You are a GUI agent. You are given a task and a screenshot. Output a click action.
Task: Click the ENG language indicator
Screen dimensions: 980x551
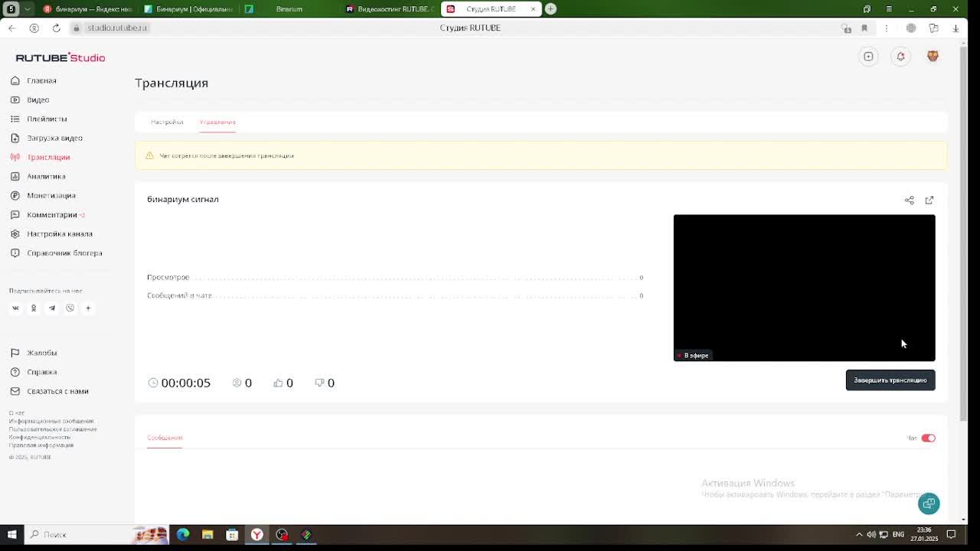(x=898, y=534)
